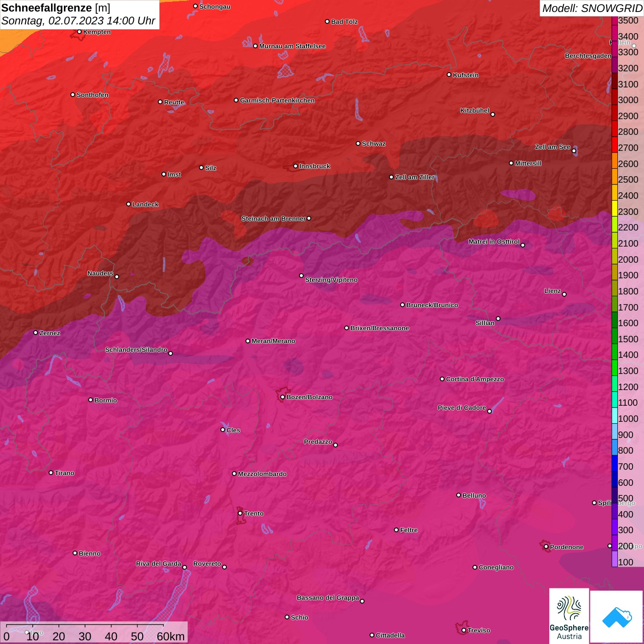Click the 'Garmisch-Partenkirchen' map label
The height and width of the screenshot is (644, 644).
click(x=277, y=100)
